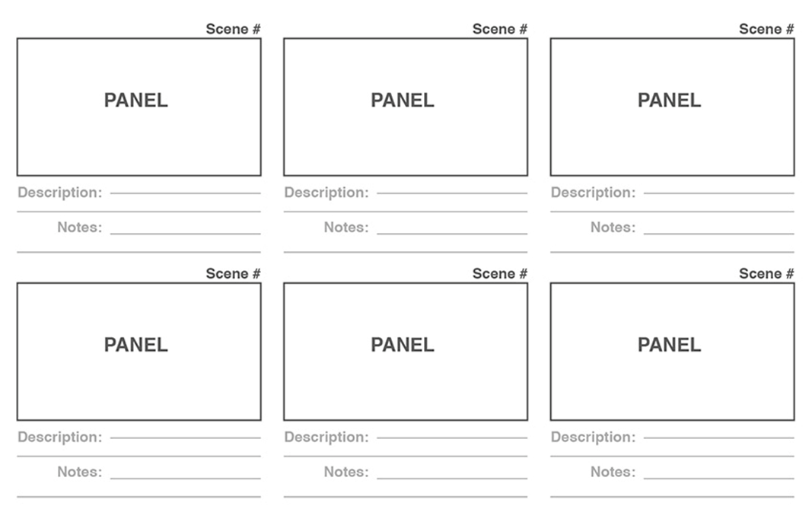The height and width of the screenshot is (519, 812).
Task: Click Notes field under top-right panel
Action: pos(719,233)
